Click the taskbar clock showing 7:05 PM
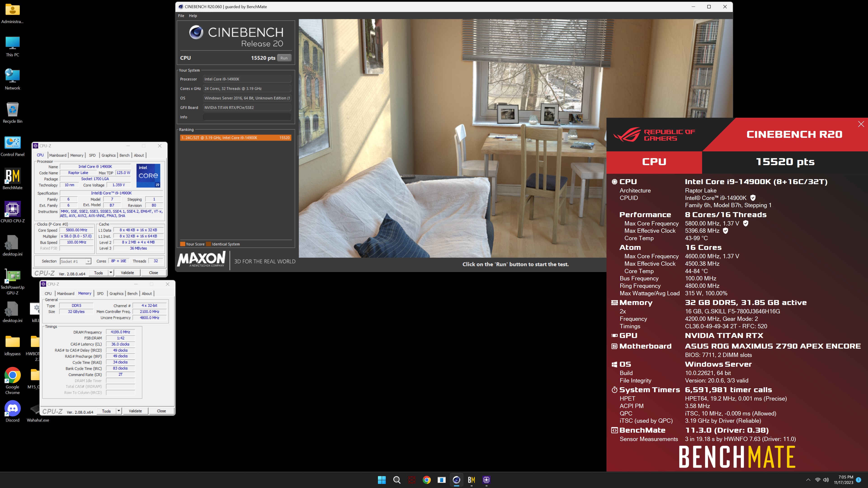868x488 pixels. pyautogui.click(x=844, y=480)
